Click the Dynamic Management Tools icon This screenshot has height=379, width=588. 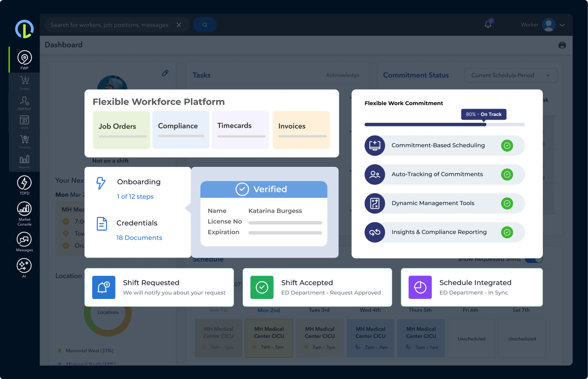(375, 203)
